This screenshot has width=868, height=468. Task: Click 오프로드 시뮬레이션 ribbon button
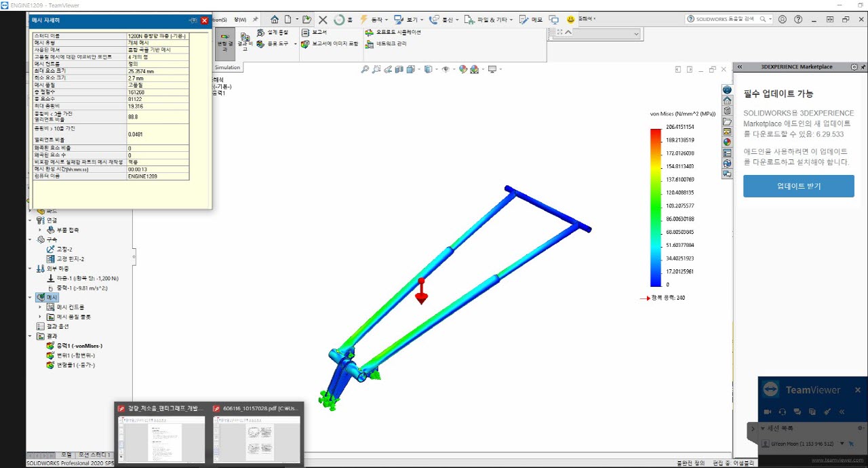point(393,32)
